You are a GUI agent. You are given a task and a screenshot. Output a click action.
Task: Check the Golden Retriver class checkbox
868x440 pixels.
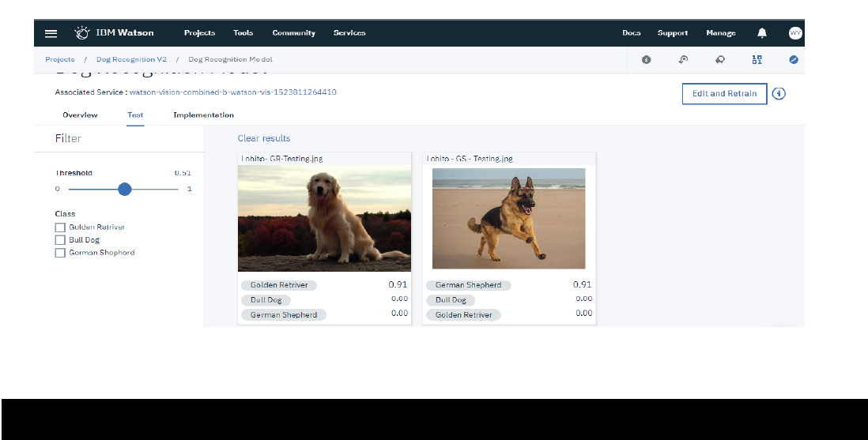tap(60, 228)
